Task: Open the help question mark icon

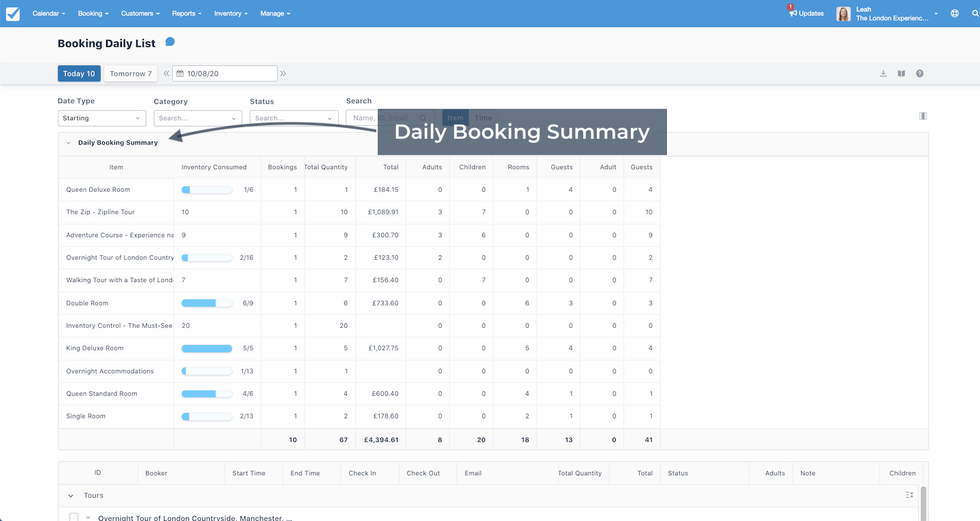Action: pyautogui.click(x=919, y=73)
